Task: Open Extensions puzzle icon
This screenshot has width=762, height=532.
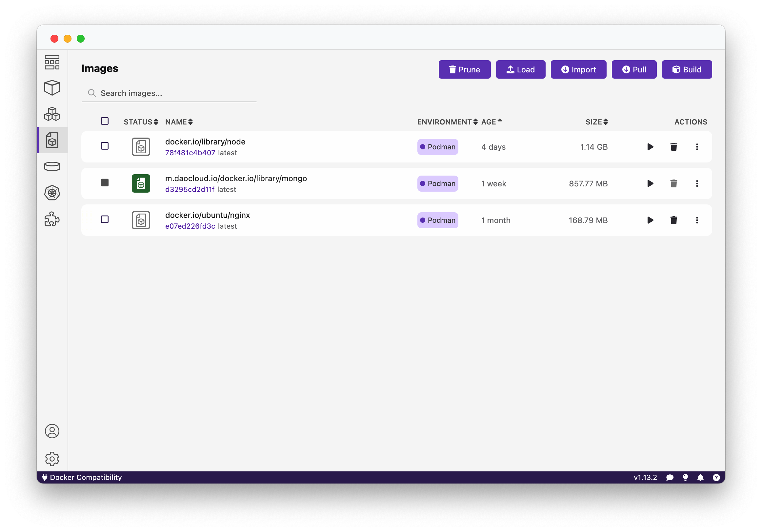Action: (x=52, y=219)
